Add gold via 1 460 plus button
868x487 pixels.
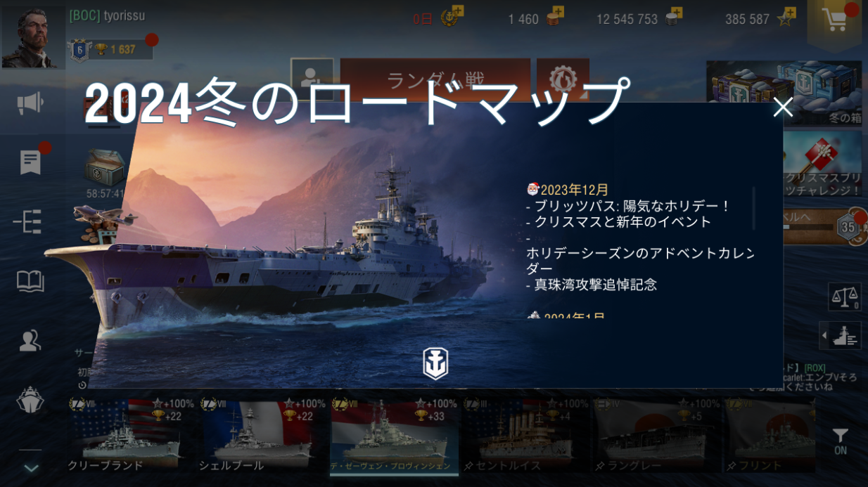557,13
